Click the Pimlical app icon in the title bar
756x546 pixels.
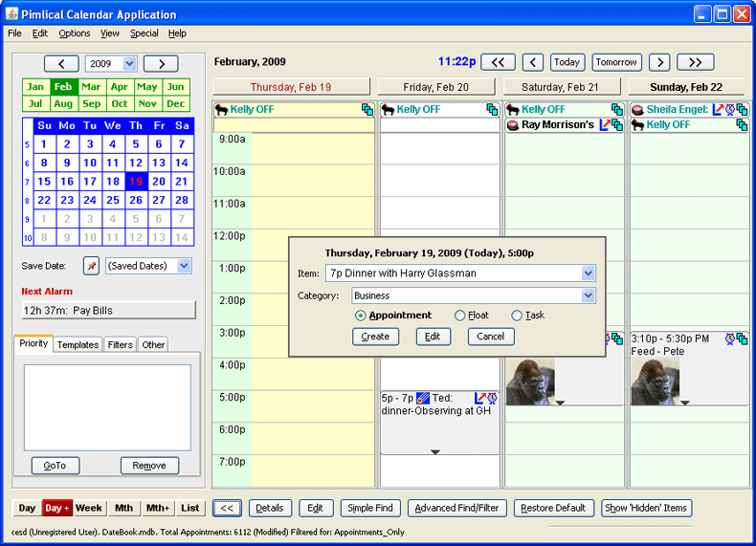click(x=12, y=14)
